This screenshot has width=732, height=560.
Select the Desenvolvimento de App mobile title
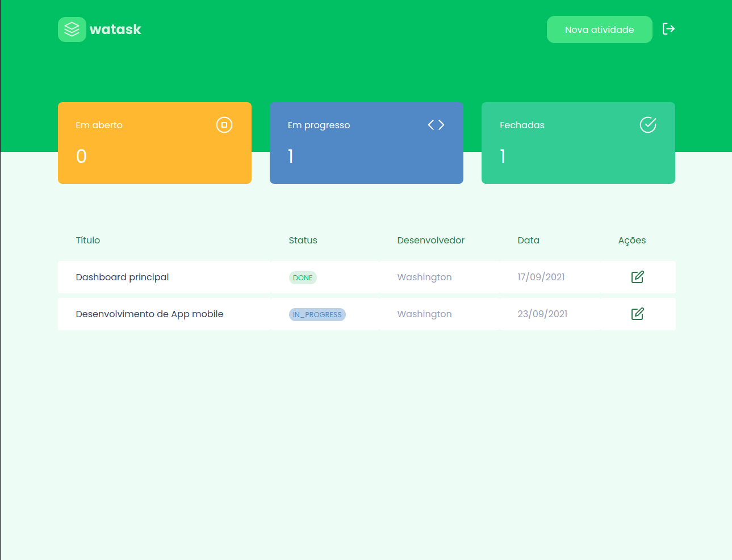click(x=149, y=314)
